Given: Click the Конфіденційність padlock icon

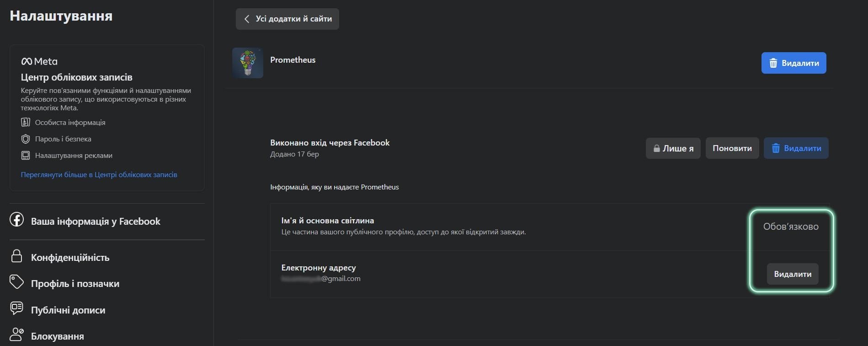Looking at the screenshot, I should click(x=17, y=256).
